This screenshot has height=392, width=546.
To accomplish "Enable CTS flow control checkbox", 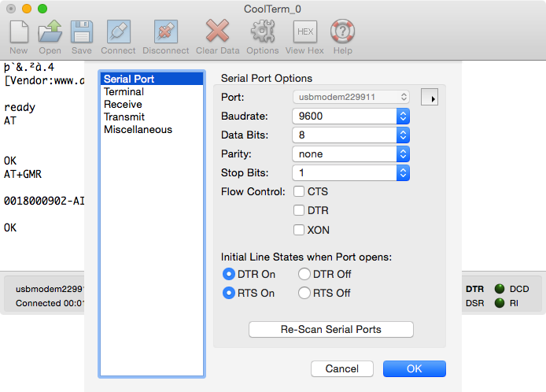I will [x=299, y=191].
